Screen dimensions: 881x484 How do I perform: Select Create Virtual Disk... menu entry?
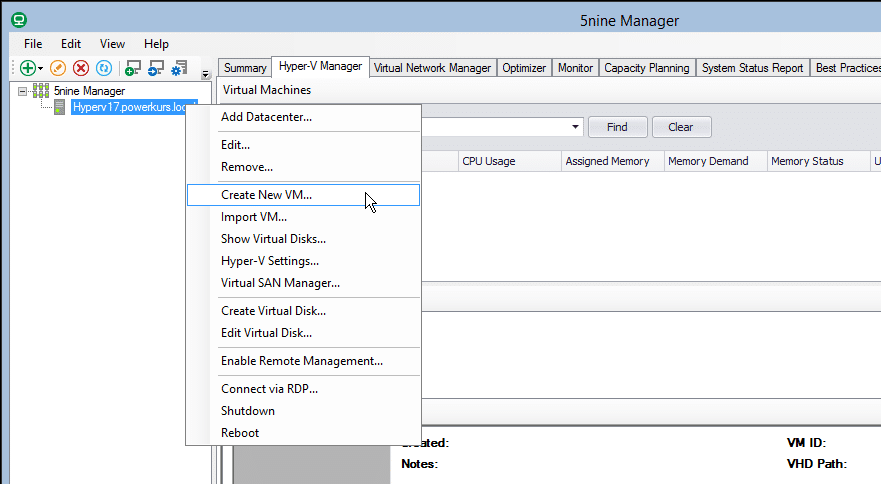(303, 311)
